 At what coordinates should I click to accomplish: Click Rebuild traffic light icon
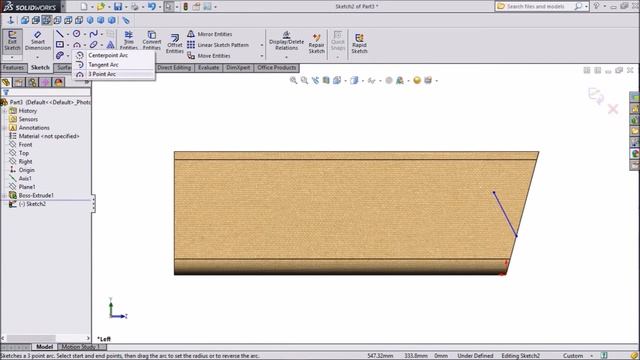[186, 7]
